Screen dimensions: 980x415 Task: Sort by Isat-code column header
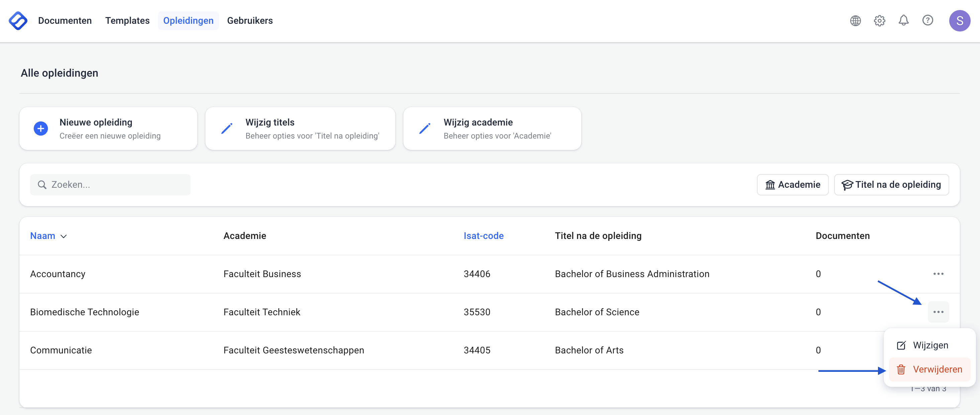click(x=483, y=236)
